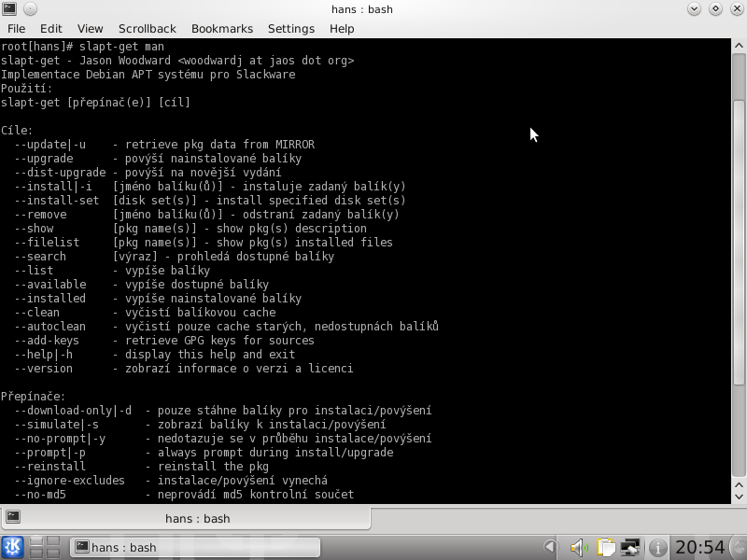Open the File menu
The height and width of the screenshot is (560, 747).
(16, 29)
